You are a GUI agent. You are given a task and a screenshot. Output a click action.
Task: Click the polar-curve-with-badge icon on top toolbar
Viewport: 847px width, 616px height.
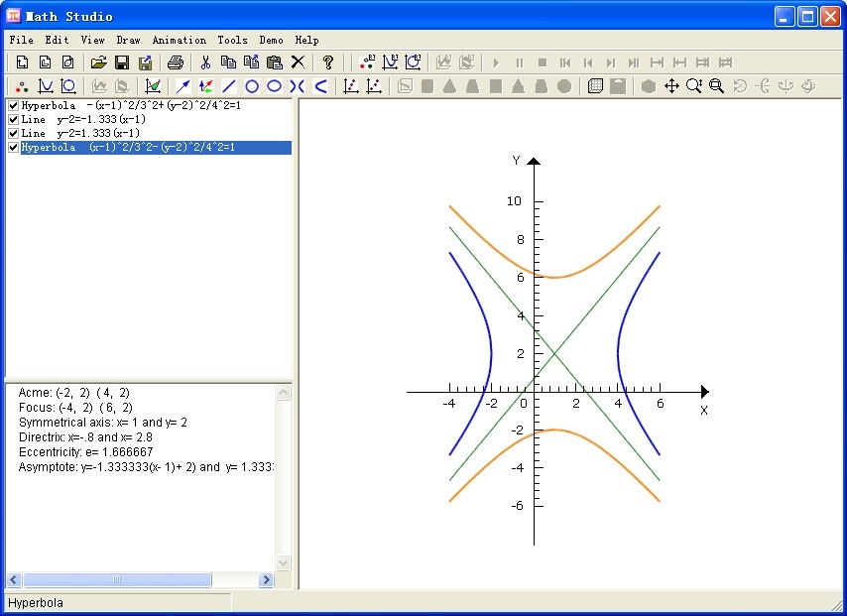[414, 62]
